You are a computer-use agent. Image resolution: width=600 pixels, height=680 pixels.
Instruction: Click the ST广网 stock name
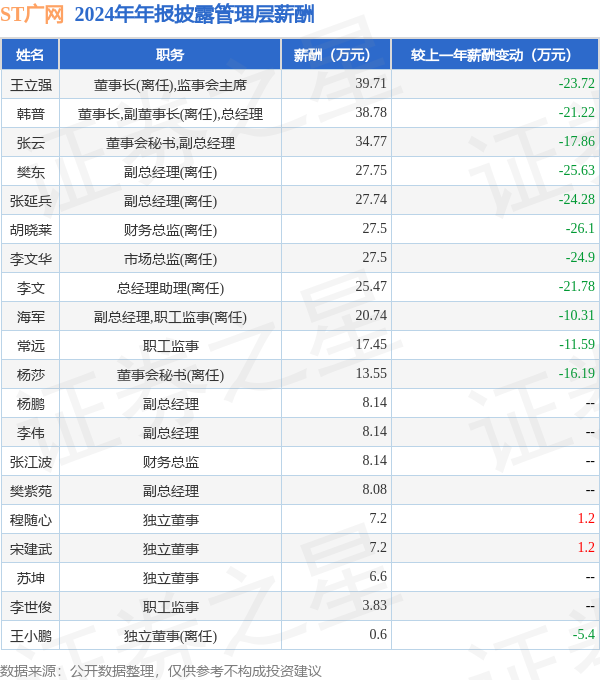pos(32,15)
